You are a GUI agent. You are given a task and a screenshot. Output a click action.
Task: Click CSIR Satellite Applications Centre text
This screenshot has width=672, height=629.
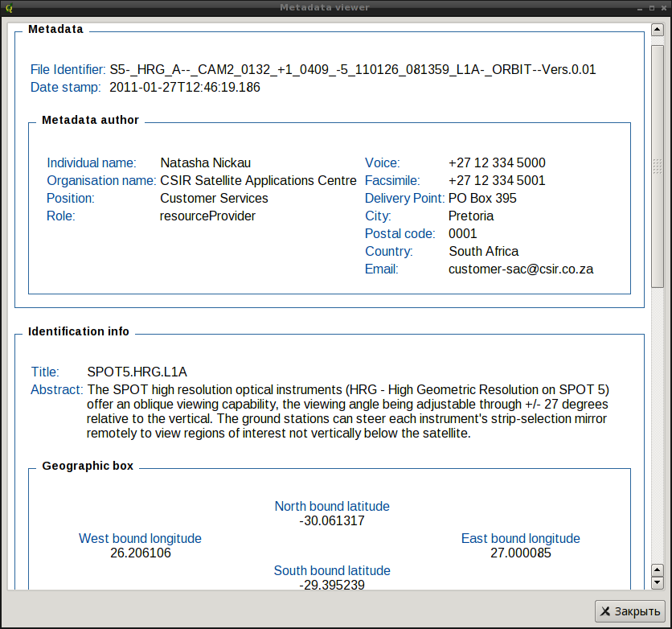coord(258,180)
